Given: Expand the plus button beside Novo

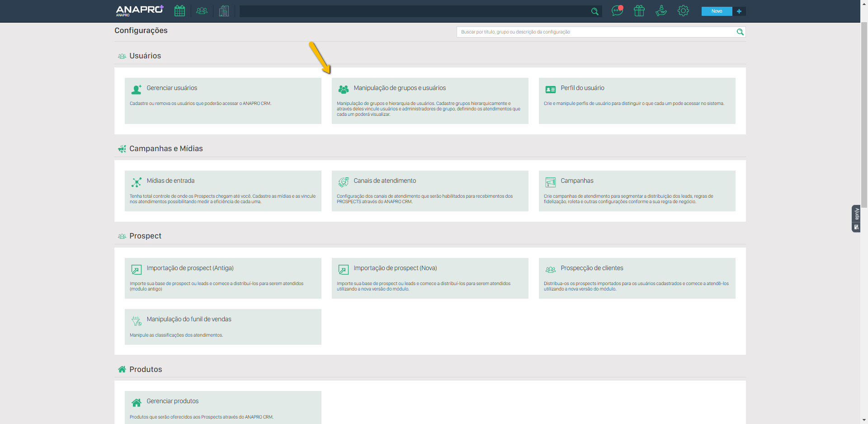Looking at the screenshot, I should point(739,11).
